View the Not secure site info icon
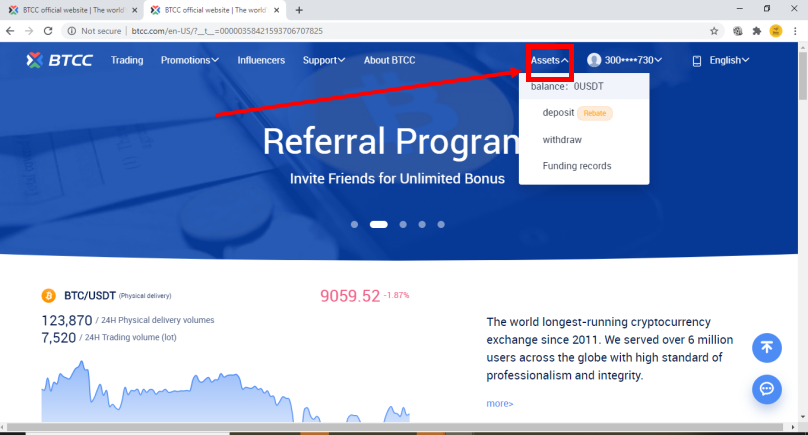The height and width of the screenshot is (435, 808). [x=72, y=31]
